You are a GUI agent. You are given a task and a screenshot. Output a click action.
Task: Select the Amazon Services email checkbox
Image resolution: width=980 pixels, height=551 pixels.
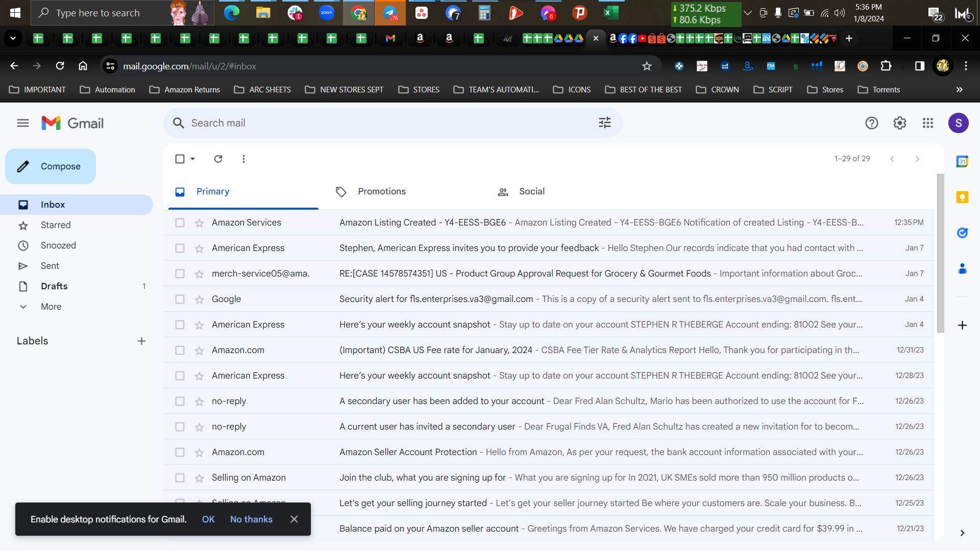[180, 222]
